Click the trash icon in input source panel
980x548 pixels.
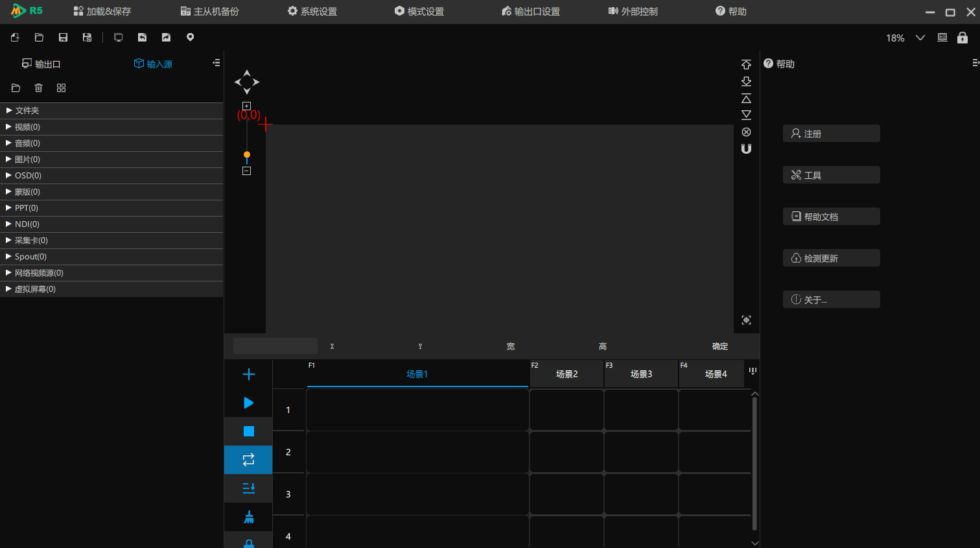tap(38, 88)
